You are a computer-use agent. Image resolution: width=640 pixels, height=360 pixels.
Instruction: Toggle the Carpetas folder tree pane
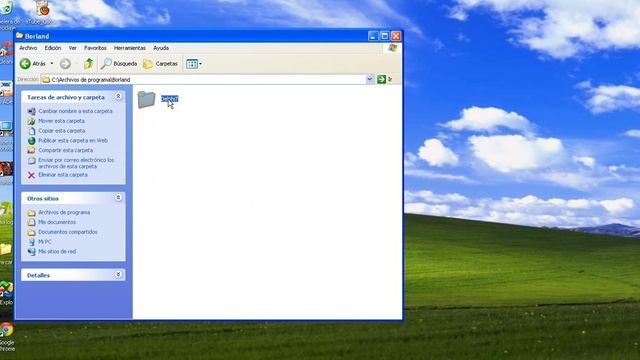click(160, 64)
